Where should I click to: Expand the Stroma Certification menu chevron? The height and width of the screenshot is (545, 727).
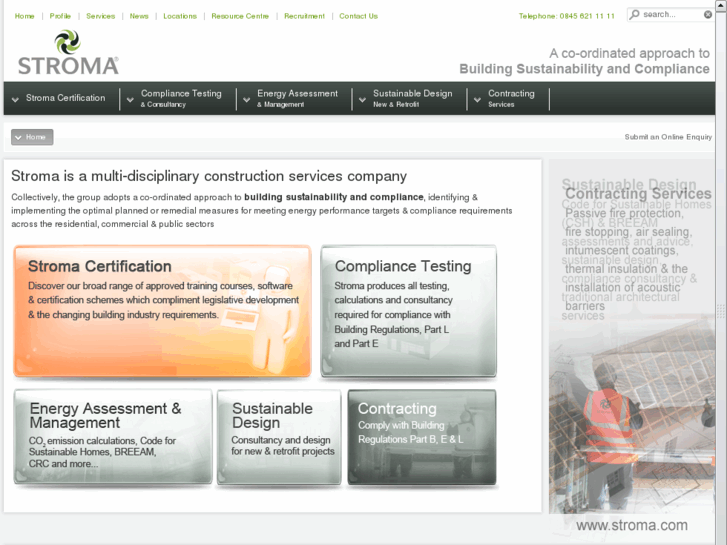pyautogui.click(x=15, y=99)
